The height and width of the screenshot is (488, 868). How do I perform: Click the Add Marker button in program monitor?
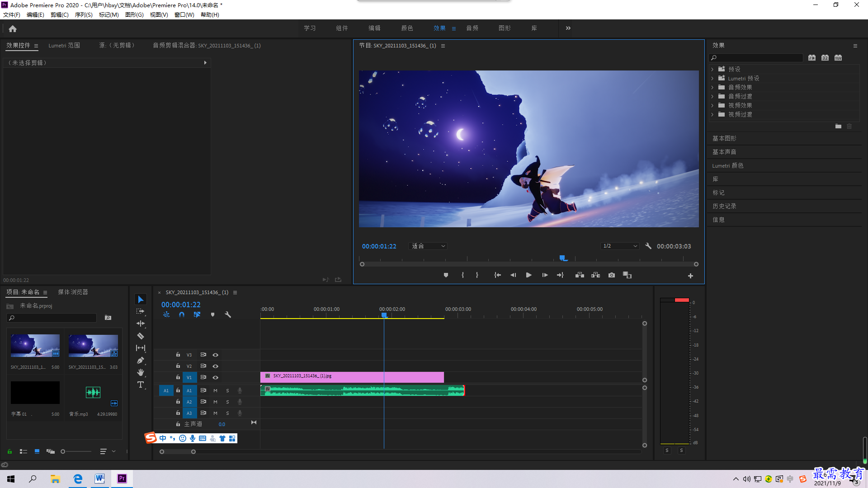point(446,275)
